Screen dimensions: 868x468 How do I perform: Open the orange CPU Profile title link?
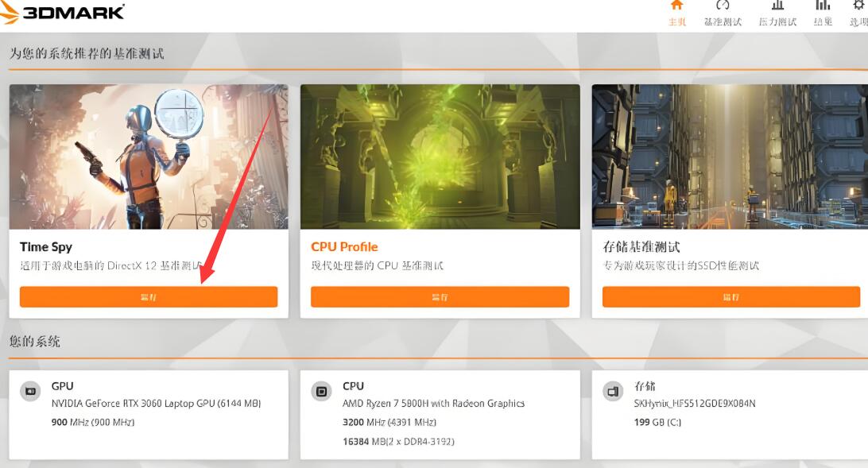[344, 247]
